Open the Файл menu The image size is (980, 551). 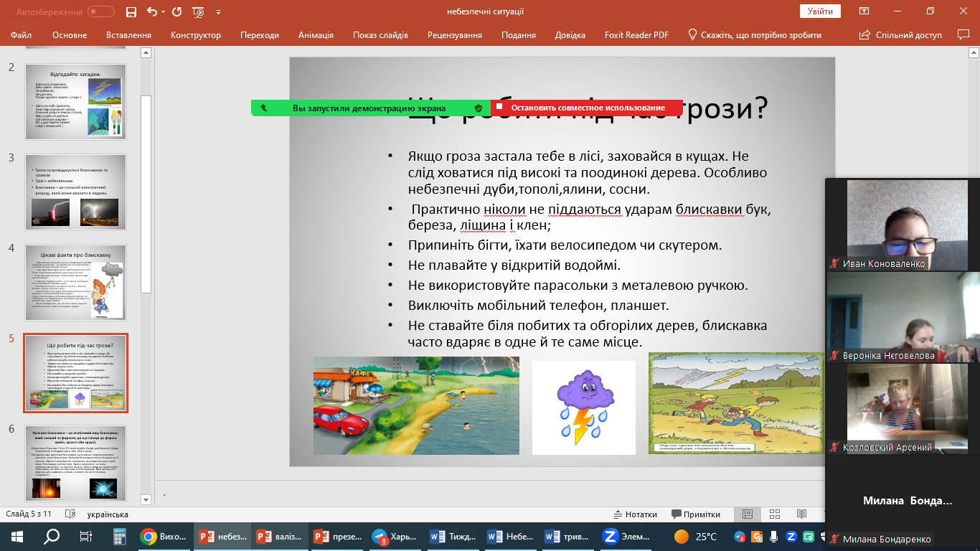point(22,35)
